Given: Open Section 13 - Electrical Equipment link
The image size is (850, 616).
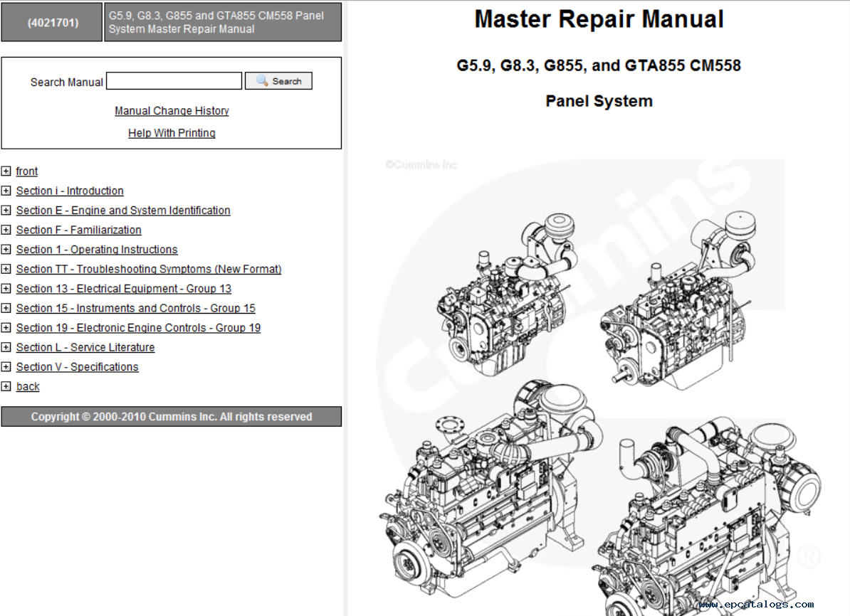Looking at the screenshot, I should pyautogui.click(x=124, y=288).
